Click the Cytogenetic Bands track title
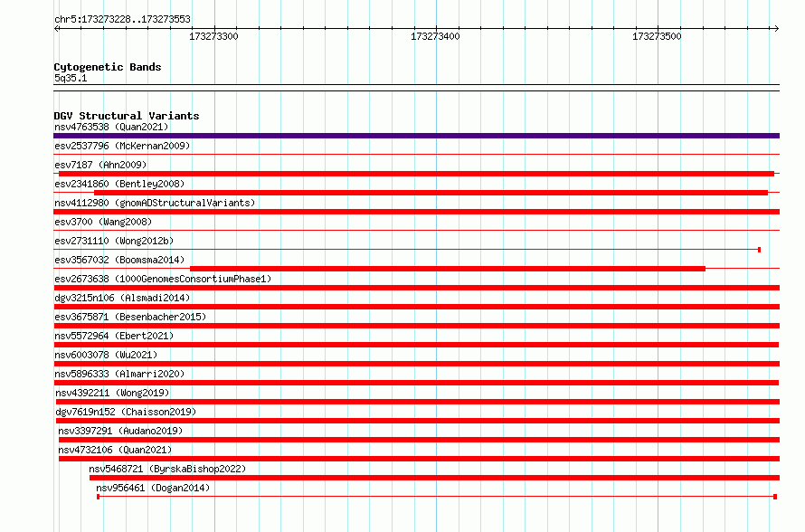The image size is (805, 532). pyautogui.click(x=108, y=67)
